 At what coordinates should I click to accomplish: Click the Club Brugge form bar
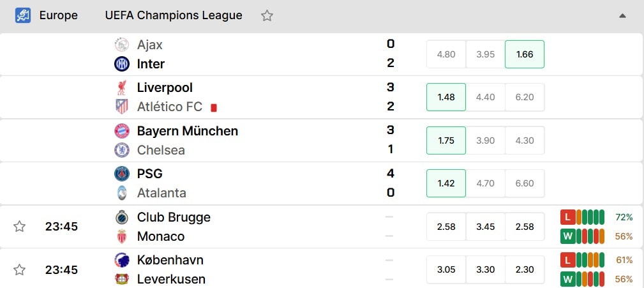coord(582,217)
